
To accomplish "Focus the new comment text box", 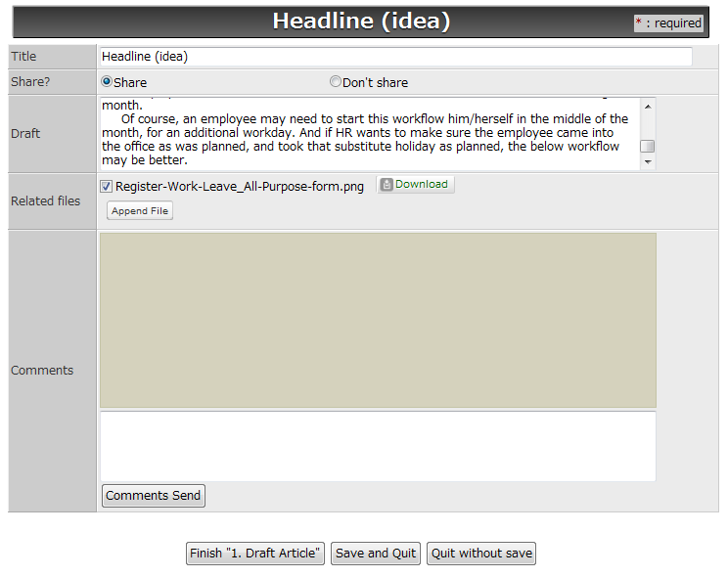I will pos(378,446).
